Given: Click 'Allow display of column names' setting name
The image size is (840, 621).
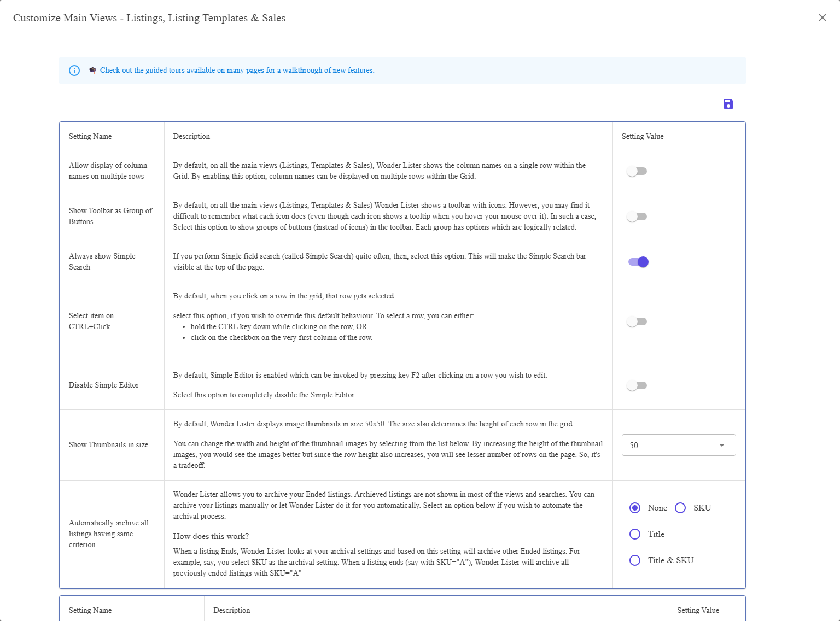Looking at the screenshot, I should (108, 171).
